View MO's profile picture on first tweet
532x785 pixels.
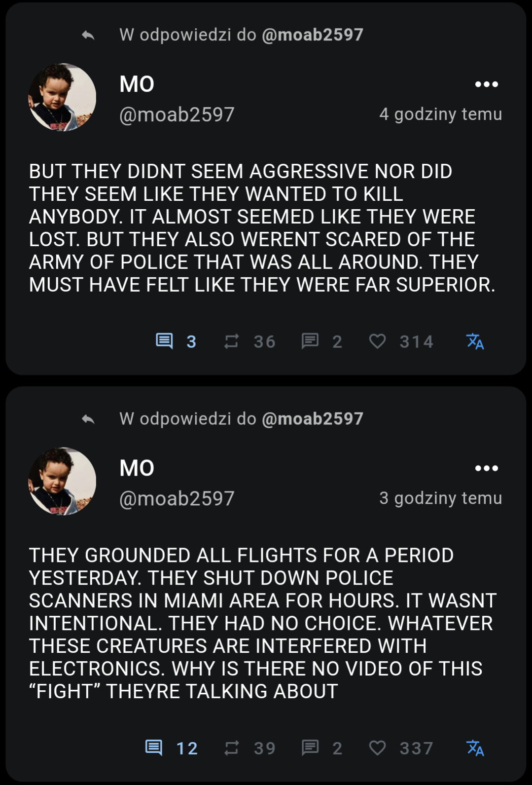pos(62,97)
